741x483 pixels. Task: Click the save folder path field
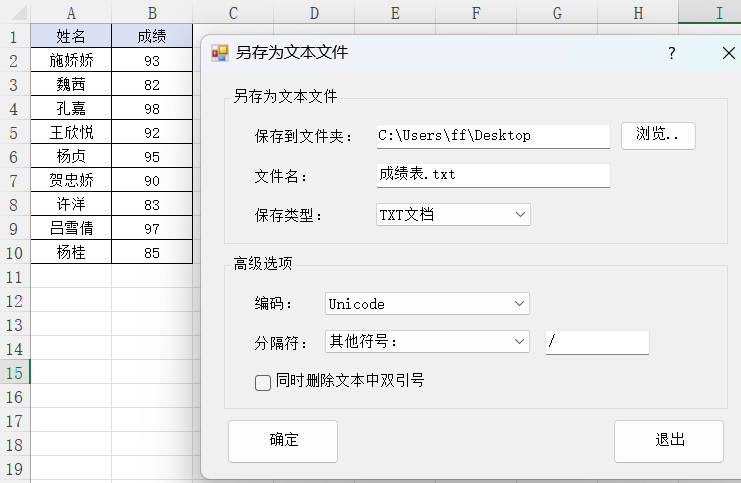[x=493, y=136]
